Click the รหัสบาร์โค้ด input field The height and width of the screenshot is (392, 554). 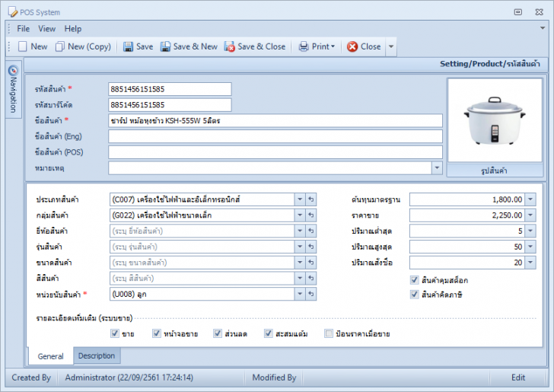tap(170, 105)
